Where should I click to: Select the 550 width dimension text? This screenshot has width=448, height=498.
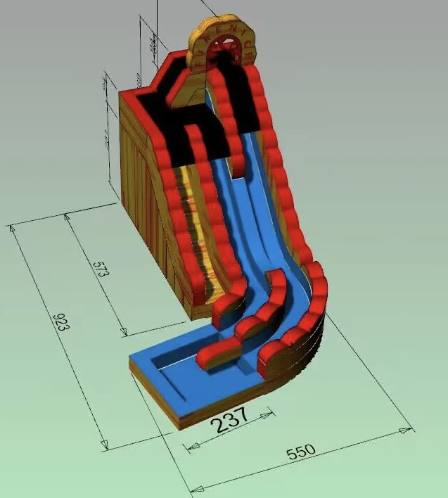point(301,452)
